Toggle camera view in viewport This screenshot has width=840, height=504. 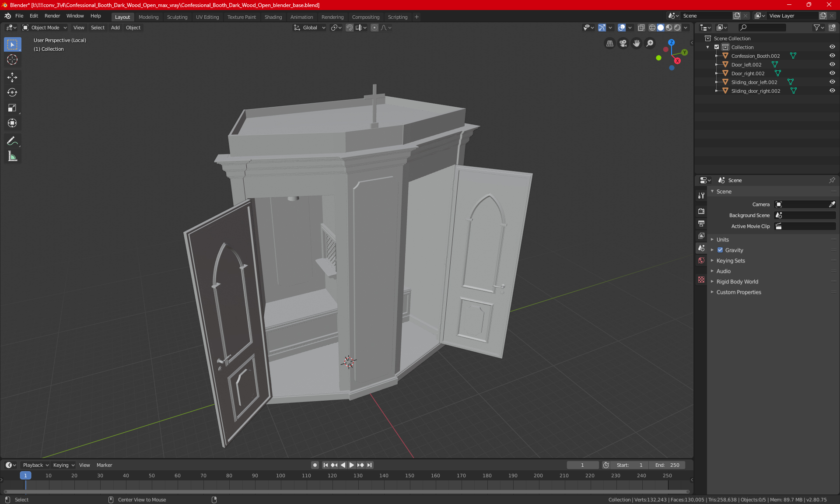point(623,43)
